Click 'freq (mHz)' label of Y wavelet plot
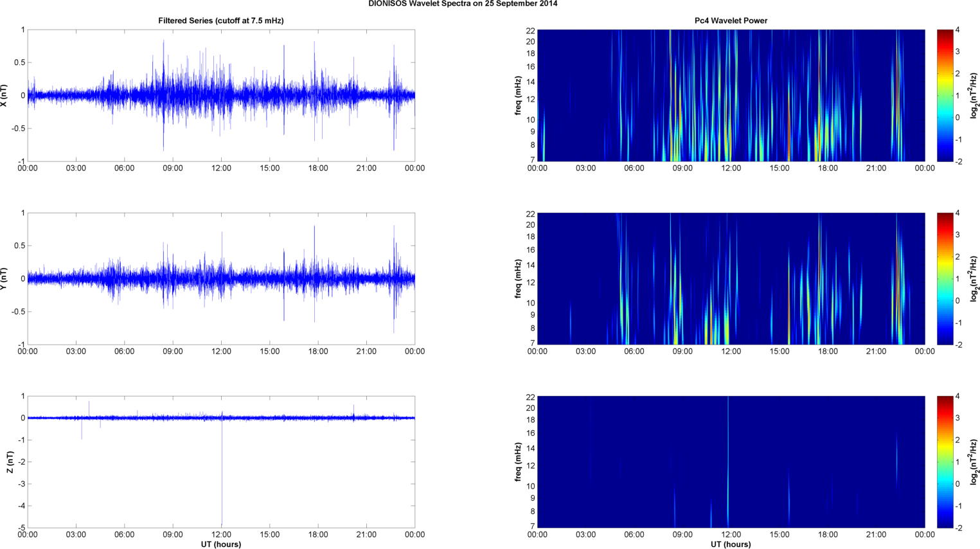The width and height of the screenshot is (980, 549). tap(518, 278)
